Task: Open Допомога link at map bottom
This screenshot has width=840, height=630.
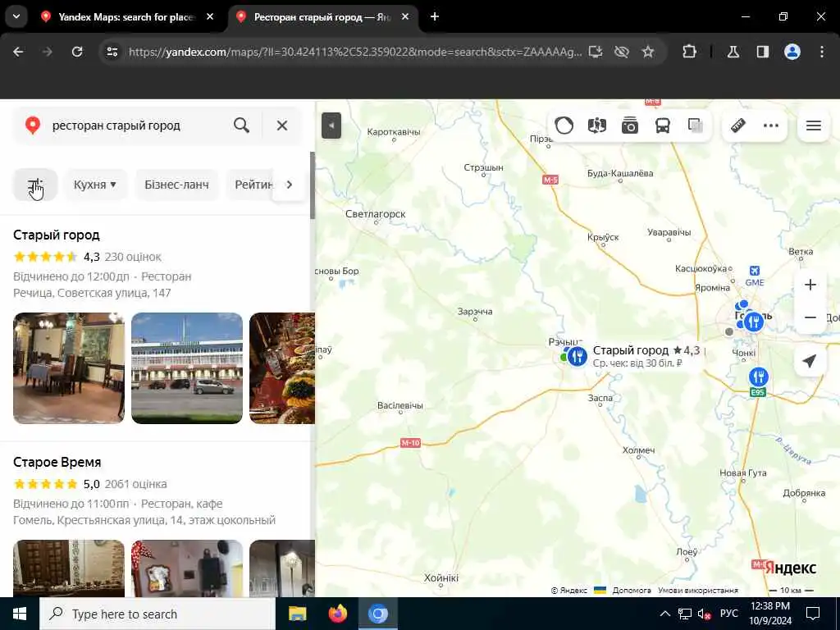Action: (x=632, y=591)
